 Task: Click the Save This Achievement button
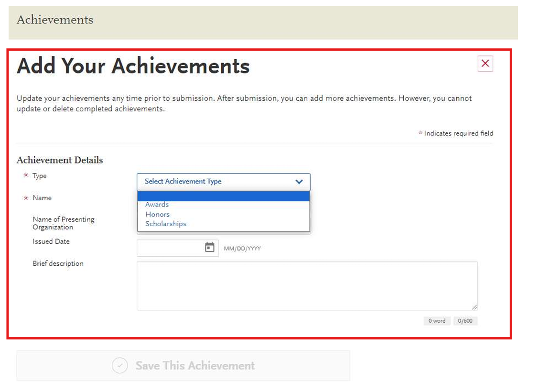click(x=183, y=366)
